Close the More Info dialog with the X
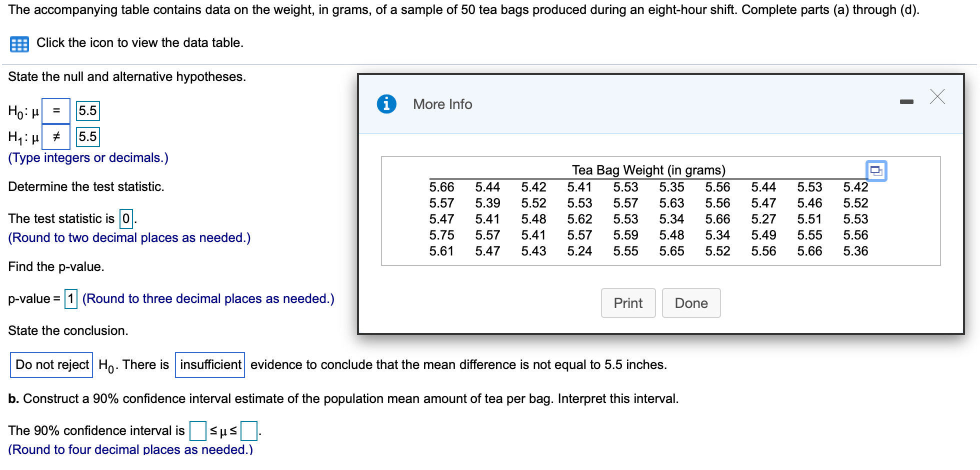980x470 pixels. tap(937, 96)
